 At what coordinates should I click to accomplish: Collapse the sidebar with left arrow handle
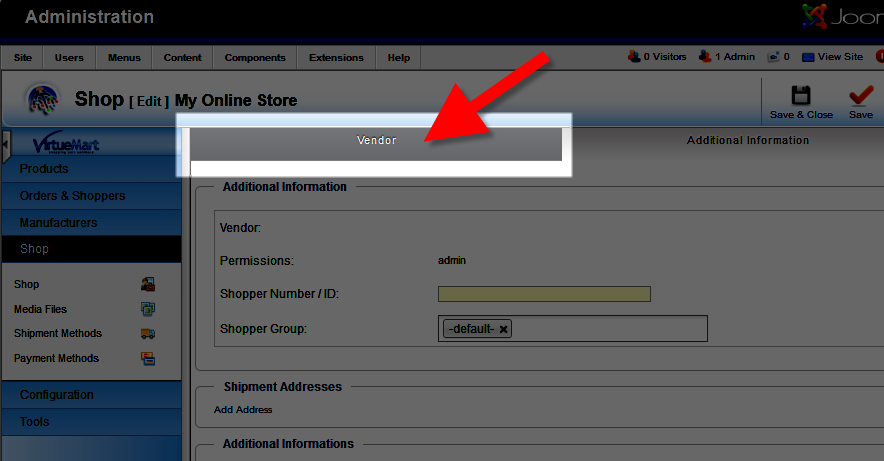(5, 145)
